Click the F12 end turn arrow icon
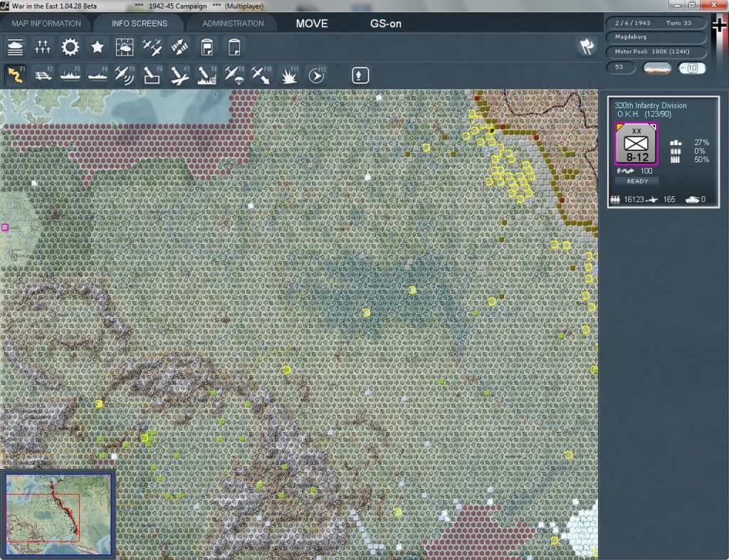 click(x=317, y=75)
